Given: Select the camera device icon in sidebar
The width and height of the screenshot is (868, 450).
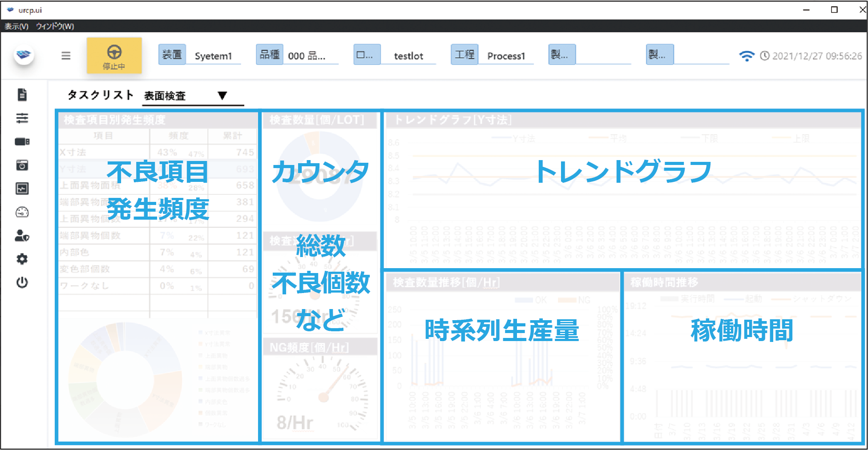Looking at the screenshot, I should (x=22, y=141).
